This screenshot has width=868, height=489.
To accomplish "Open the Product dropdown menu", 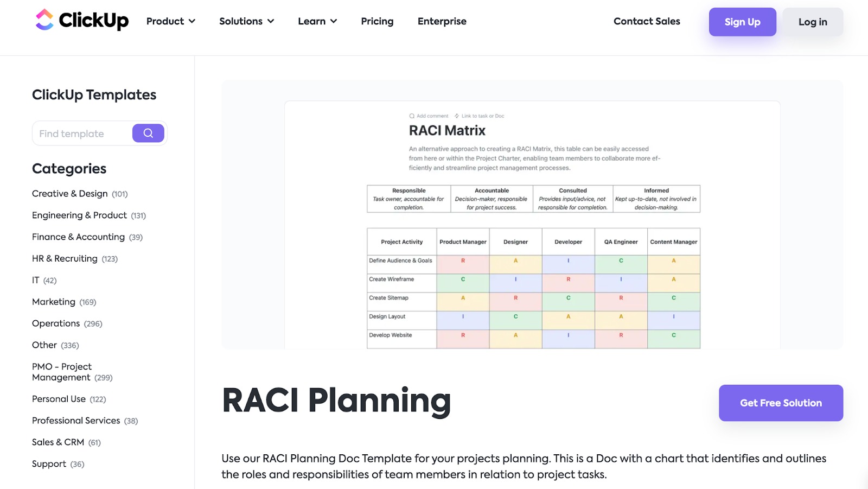I will [170, 21].
